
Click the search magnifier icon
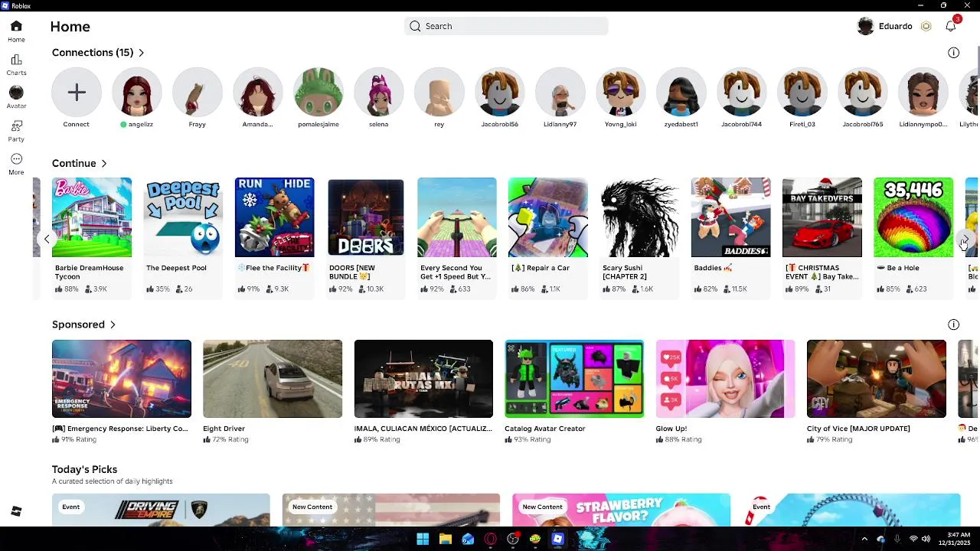pos(415,26)
